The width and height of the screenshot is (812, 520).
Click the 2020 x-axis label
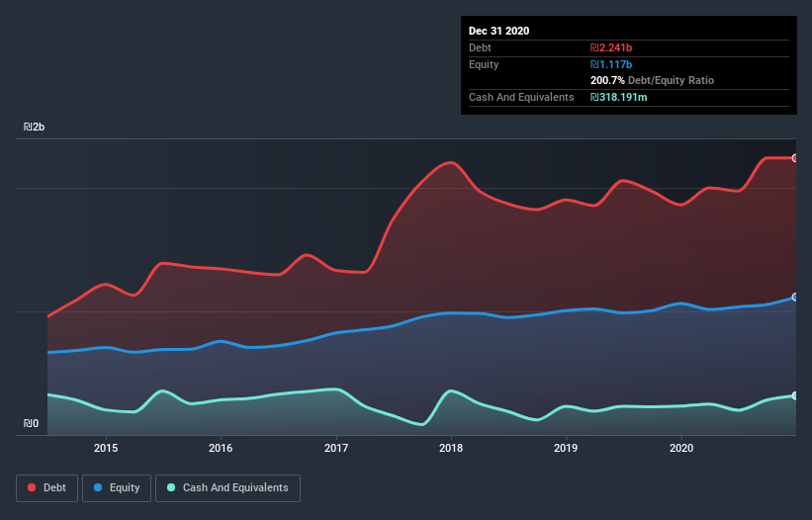pos(681,448)
